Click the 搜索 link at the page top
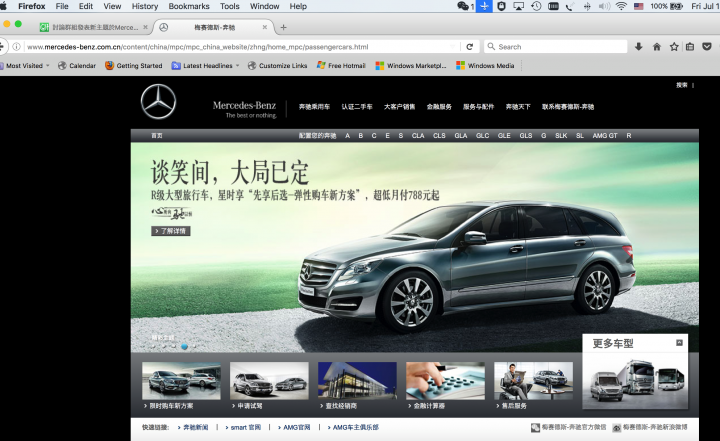Screen dimensions: 720x441 click(681, 85)
